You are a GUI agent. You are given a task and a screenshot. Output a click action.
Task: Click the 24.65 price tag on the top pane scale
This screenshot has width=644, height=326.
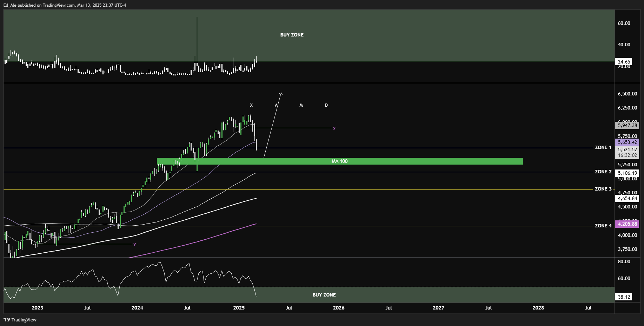tap(624, 62)
